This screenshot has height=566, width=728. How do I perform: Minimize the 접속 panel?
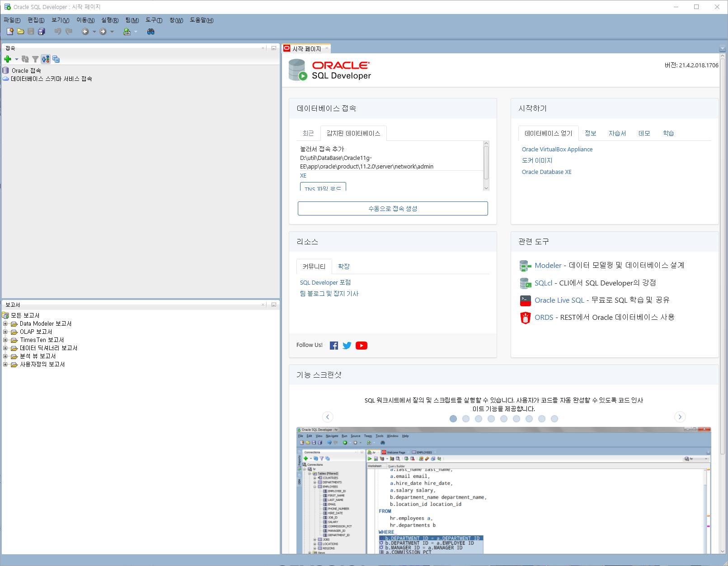[274, 48]
